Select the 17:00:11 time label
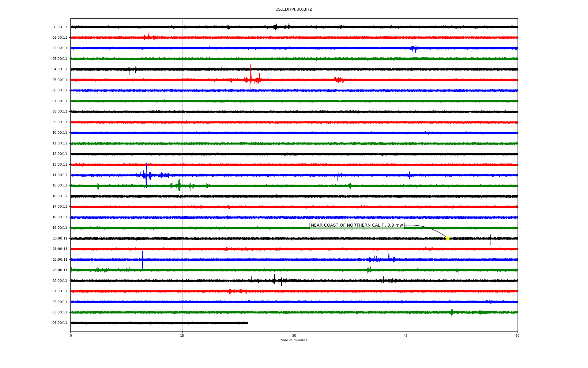Screen dimensions: 588x368 60,207
